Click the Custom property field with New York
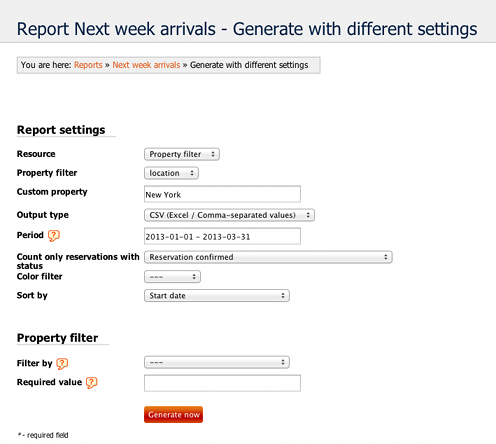 pyautogui.click(x=222, y=194)
